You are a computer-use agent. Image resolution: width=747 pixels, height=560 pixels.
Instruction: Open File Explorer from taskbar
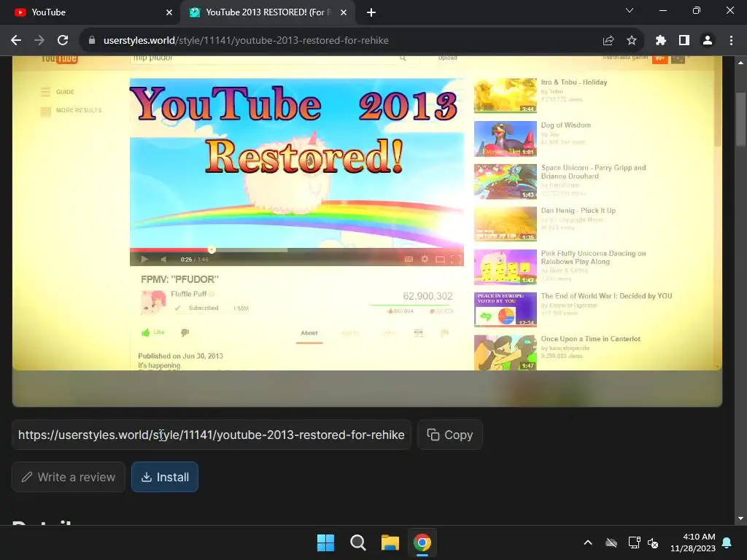390,542
